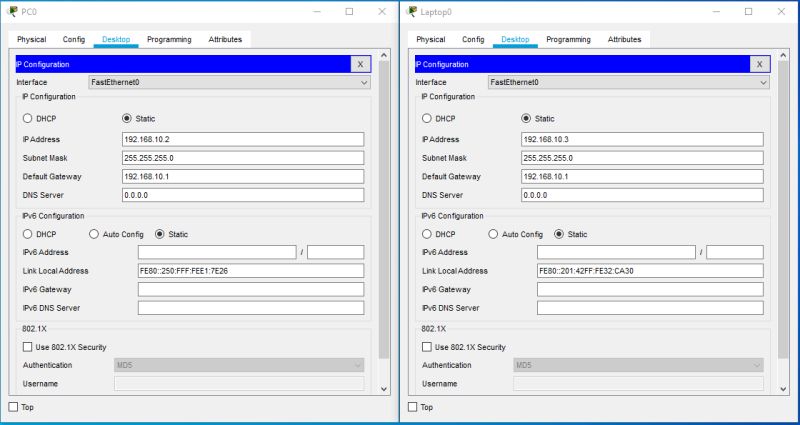Image resolution: width=800 pixels, height=425 pixels.
Task: Click IPv6 Address field in Laptop0
Action: (616, 252)
